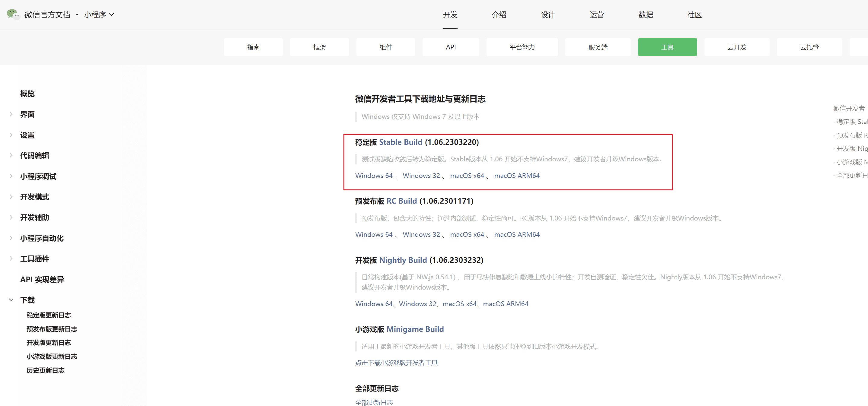Open the 全部更新日志 link
The height and width of the screenshot is (406, 868).
[374, 403]
